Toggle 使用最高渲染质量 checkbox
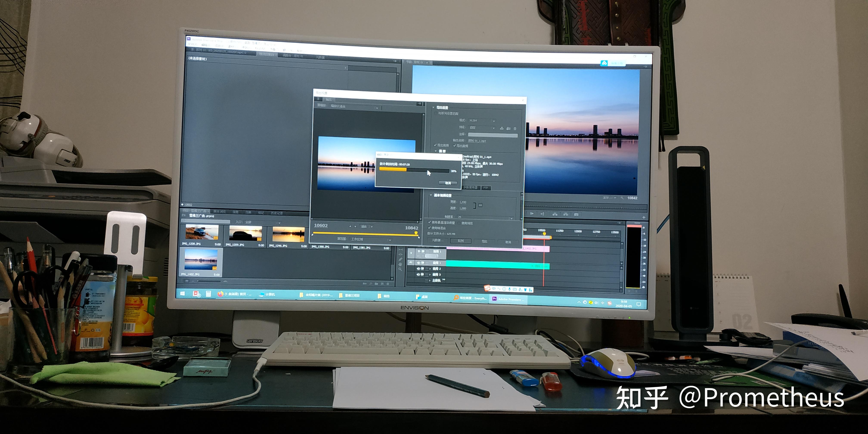868x434 pixels. tap(430, 222)
